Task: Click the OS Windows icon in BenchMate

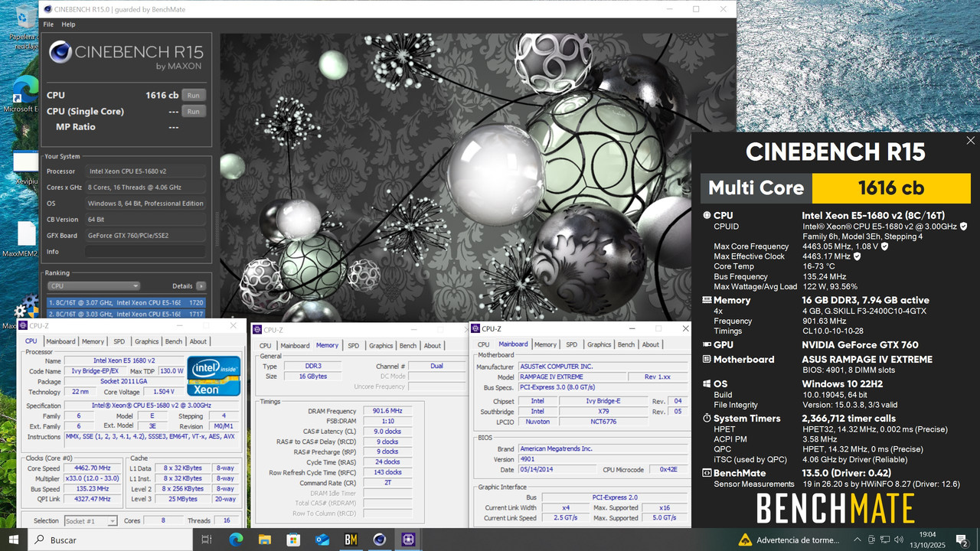Action: [x=707, y=383]
